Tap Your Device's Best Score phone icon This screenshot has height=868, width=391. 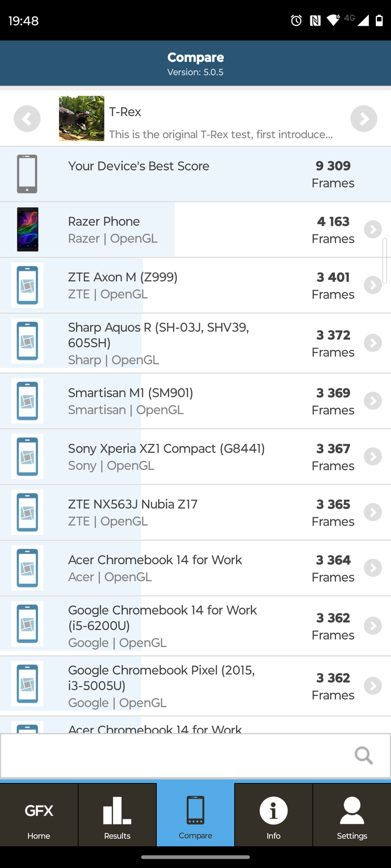[27, 174]
